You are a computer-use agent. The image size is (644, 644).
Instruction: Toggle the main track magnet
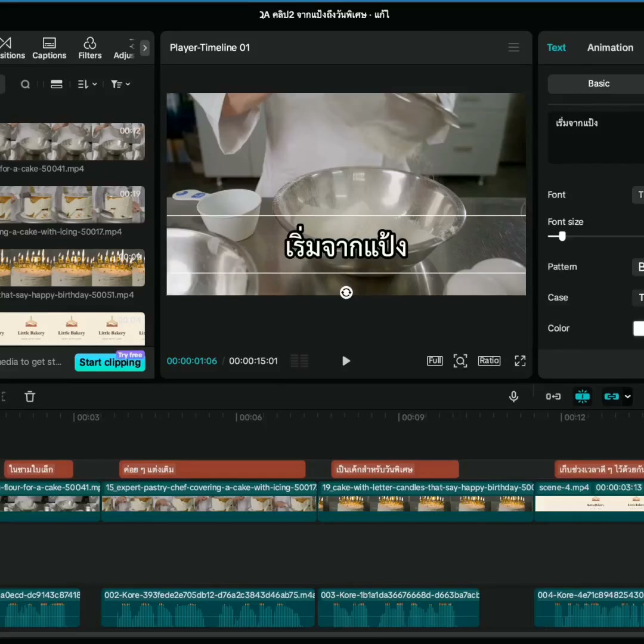553,397
